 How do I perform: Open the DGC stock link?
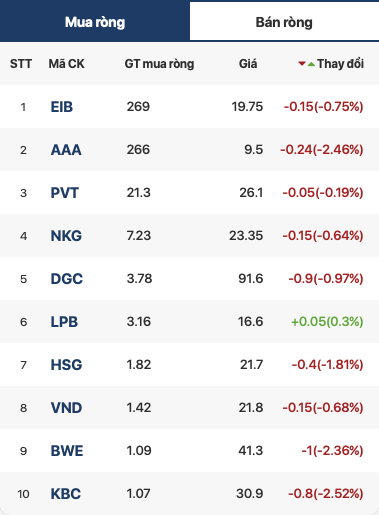tap(67, 279)
